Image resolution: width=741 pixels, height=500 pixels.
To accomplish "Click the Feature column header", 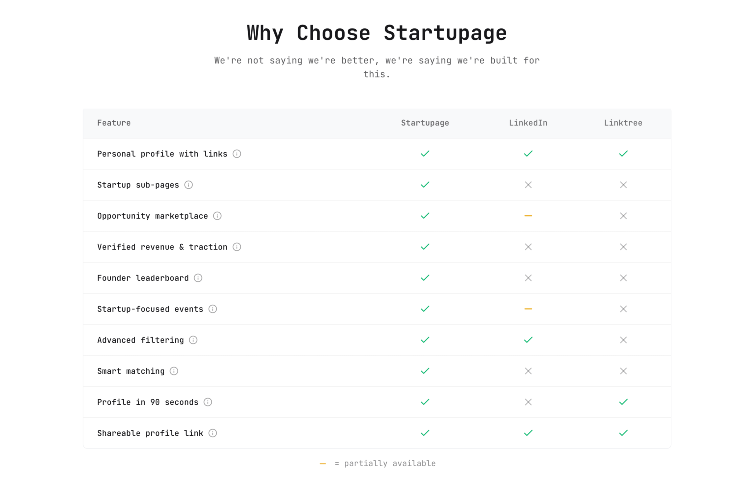I will tap(114, 123).
